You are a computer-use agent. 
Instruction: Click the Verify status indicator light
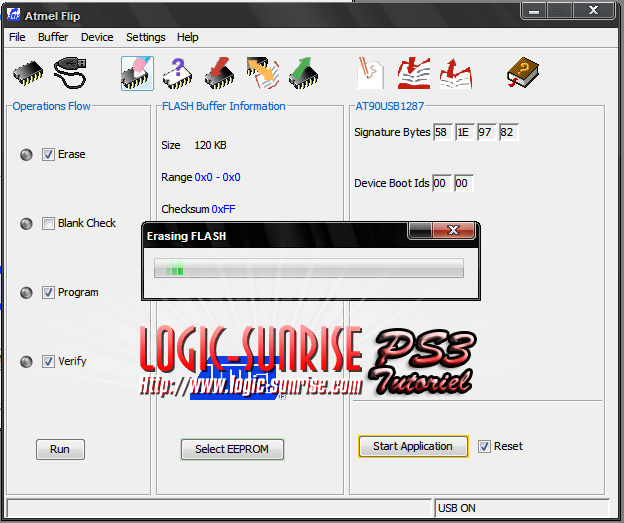(26, 362)
